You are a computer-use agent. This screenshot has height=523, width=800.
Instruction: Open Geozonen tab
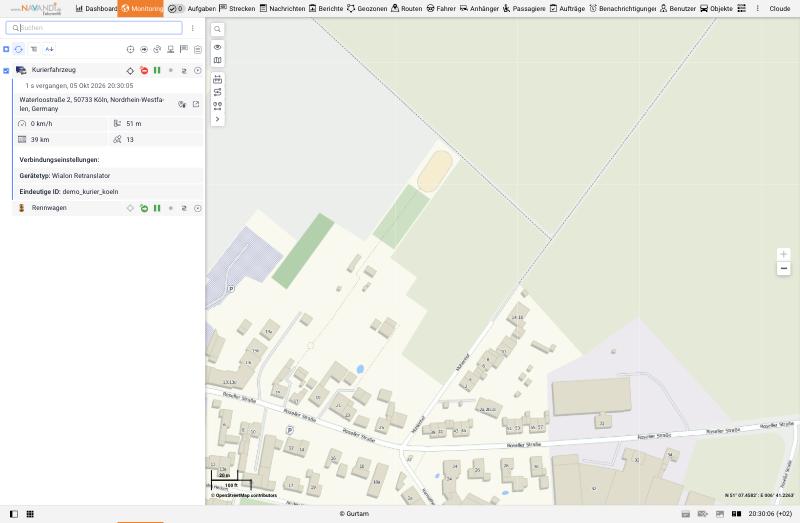(x=367, y=8)
